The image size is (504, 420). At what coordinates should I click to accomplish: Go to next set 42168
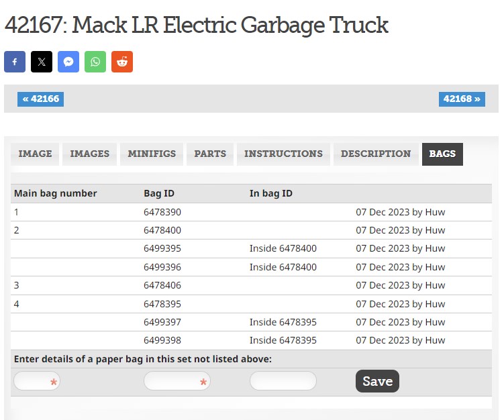462,99
